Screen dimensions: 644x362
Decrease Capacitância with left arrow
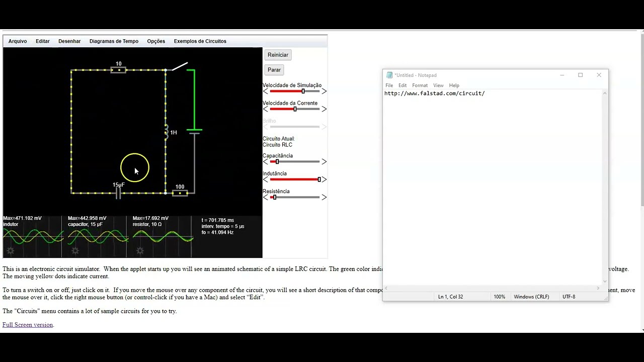click(266, 162)
